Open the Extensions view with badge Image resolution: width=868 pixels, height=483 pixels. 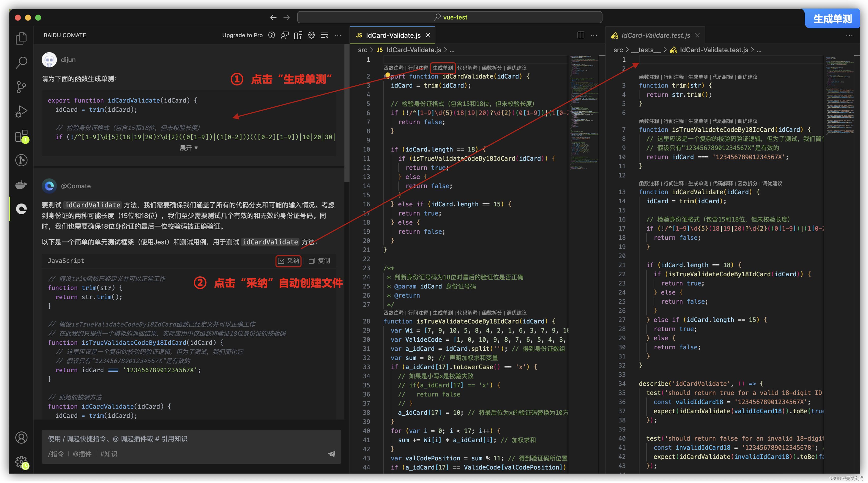coord(22,136)
